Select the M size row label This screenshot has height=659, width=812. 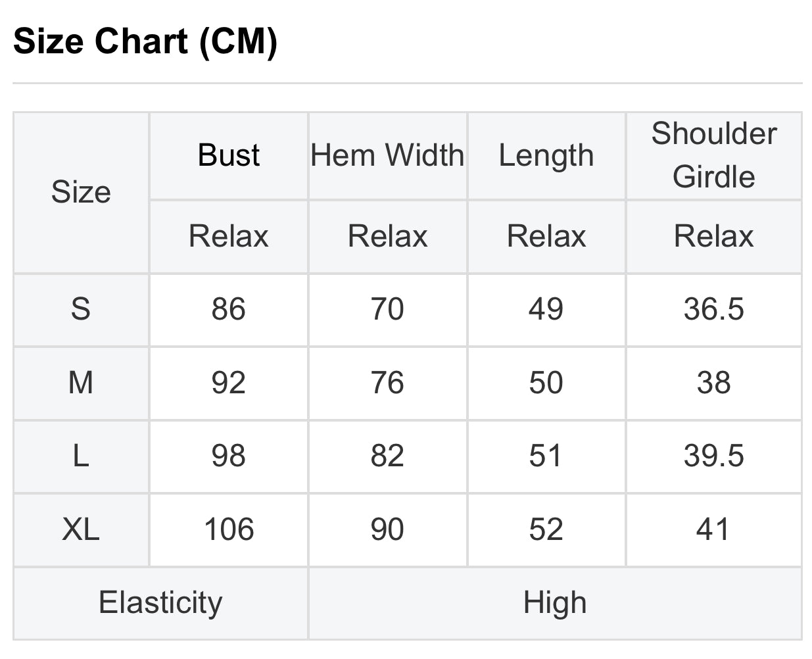click(x=81, y=383)
